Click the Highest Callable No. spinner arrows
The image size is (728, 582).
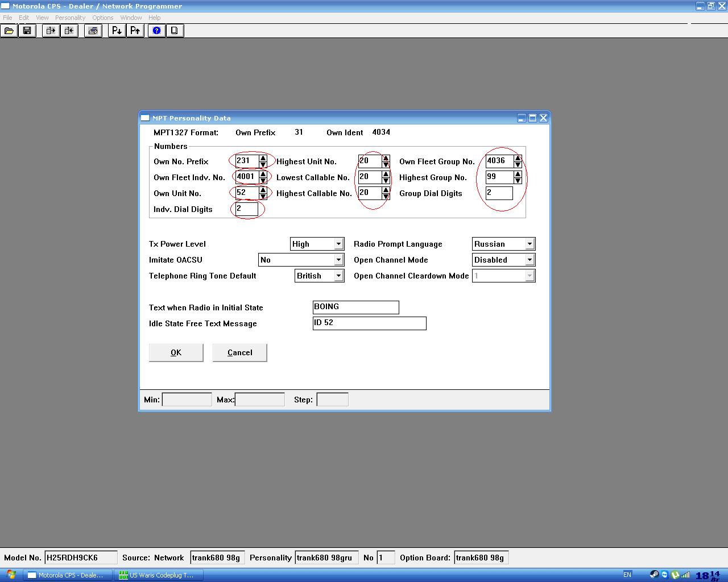coord(386,193)
